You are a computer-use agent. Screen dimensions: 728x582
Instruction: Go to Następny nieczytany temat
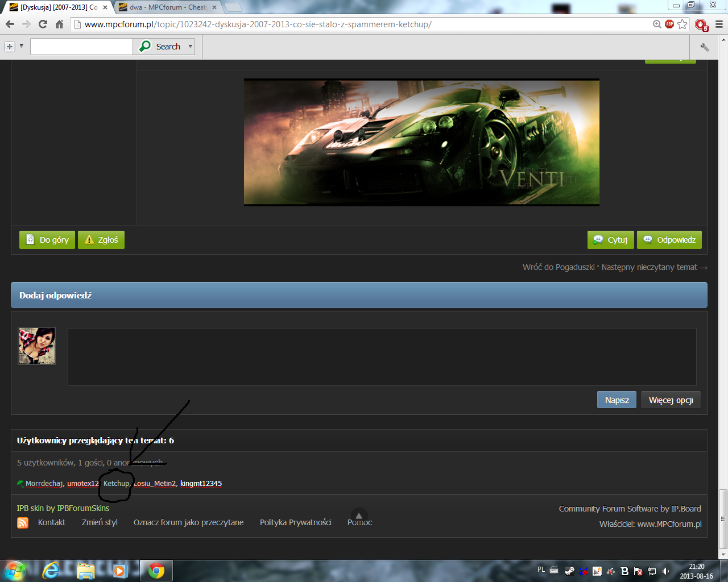[654, 267]
